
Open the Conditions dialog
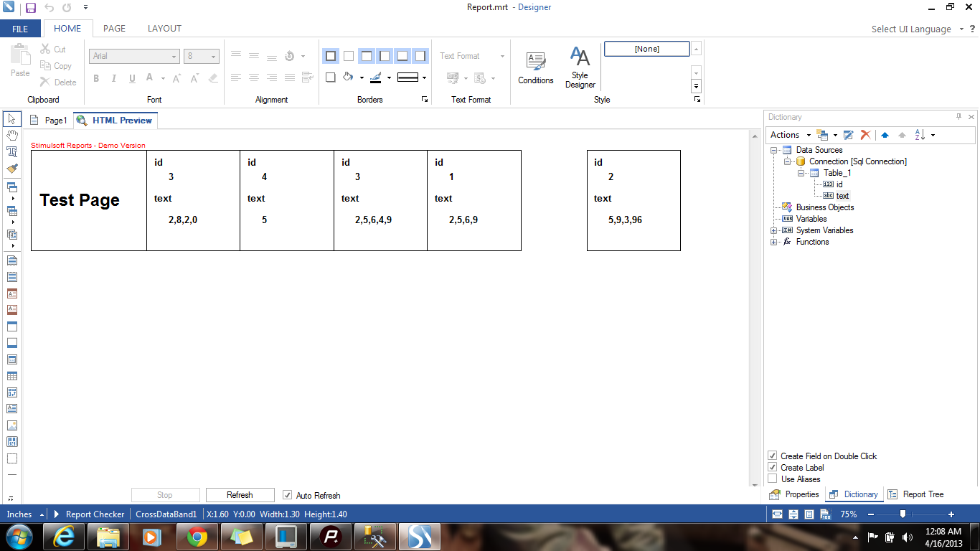click(536, 68)
